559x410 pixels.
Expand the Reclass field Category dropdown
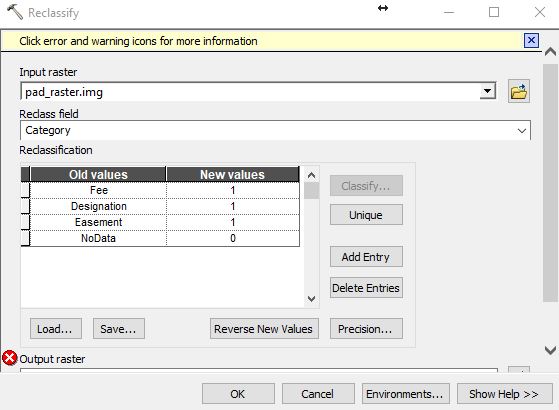click(x=522, y=130)
